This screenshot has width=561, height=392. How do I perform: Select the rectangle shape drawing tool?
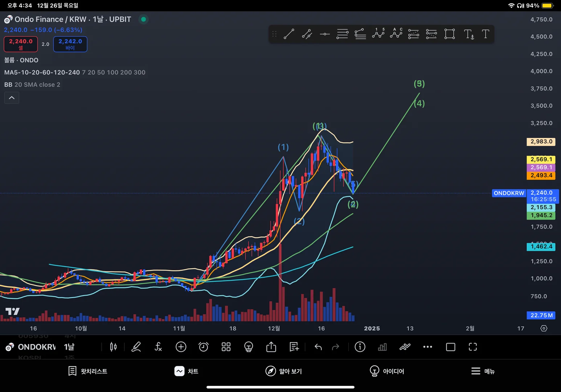point(450,34)
